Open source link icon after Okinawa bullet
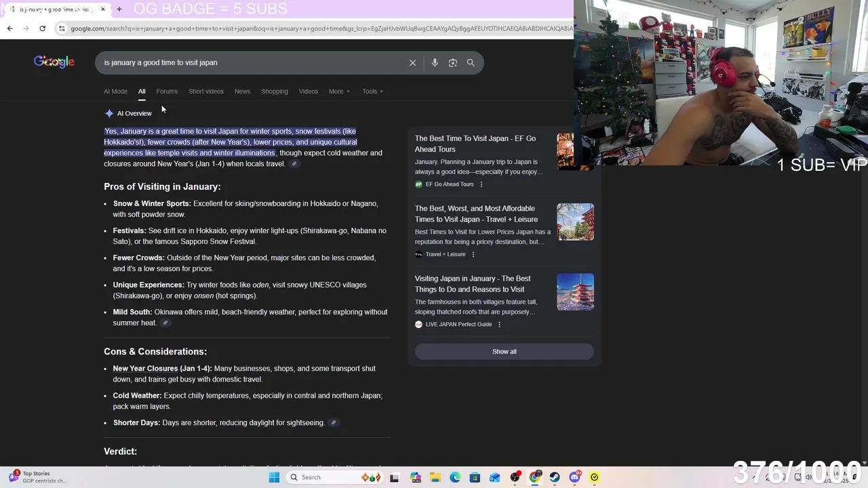The width and height of the screenshot is (868, 488). [x=165, y=323]
